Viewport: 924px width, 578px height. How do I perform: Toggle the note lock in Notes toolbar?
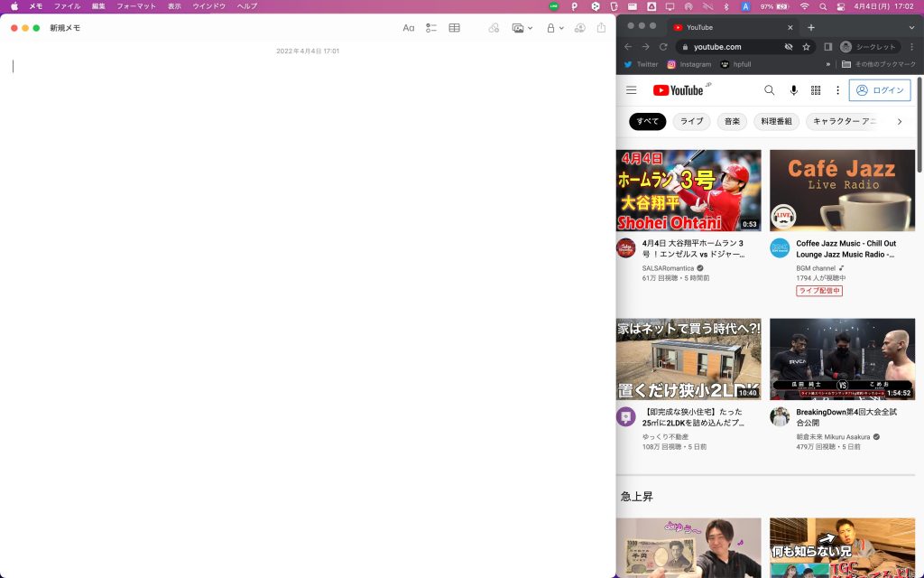click(x=550, y=28)
